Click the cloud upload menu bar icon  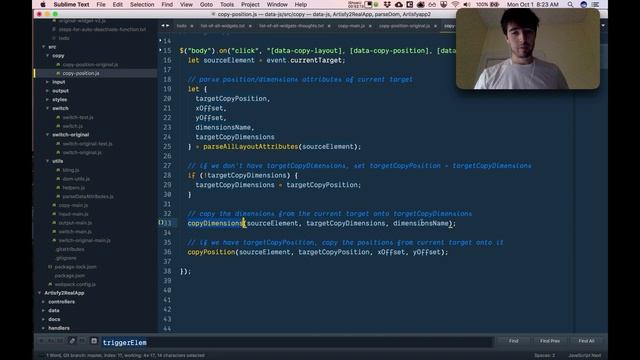click(399, 4)
